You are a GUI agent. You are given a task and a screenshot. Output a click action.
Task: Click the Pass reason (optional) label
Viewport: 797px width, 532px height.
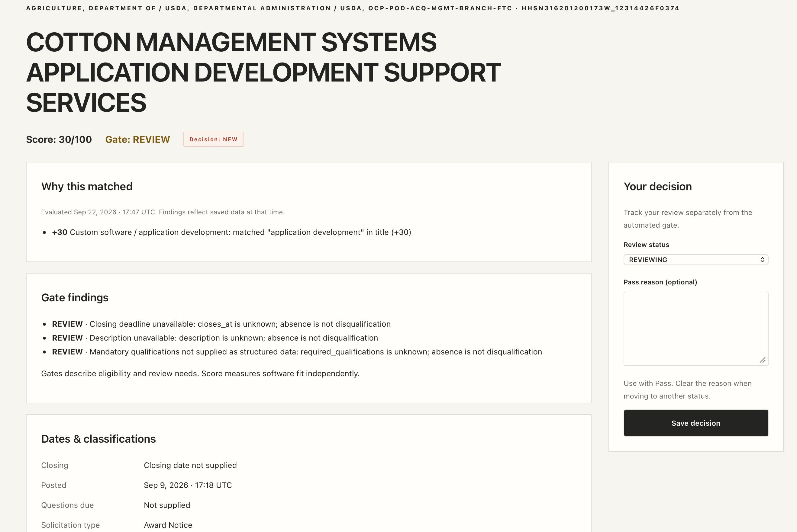pos(660,282)
